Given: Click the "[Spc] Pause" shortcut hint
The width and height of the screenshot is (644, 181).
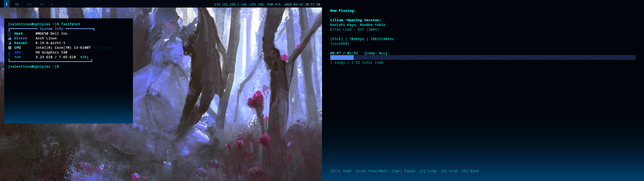Looking at the screenshot, I should tap(403, 171).
